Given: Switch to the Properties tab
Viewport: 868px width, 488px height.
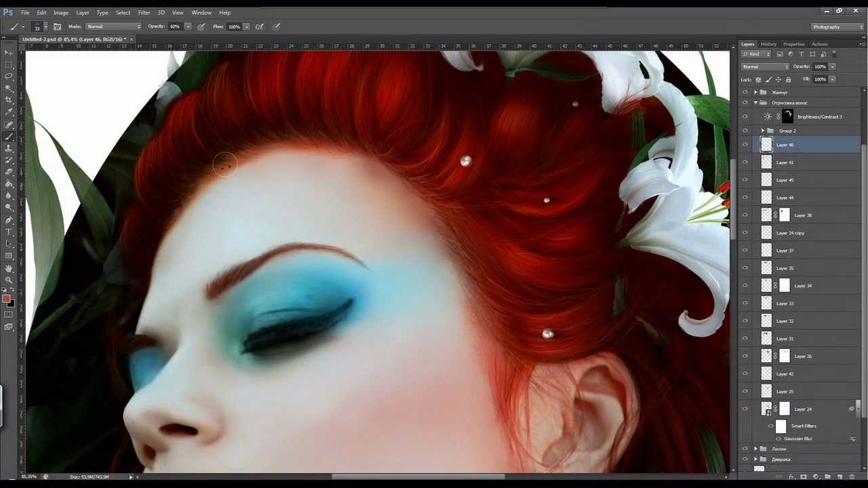Looking at the screenshot, I should click(x=793, y=44).
